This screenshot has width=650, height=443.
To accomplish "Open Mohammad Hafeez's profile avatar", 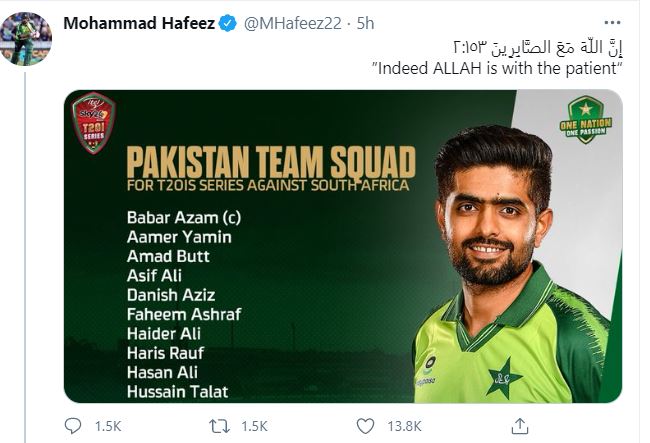I will (25, 39).
